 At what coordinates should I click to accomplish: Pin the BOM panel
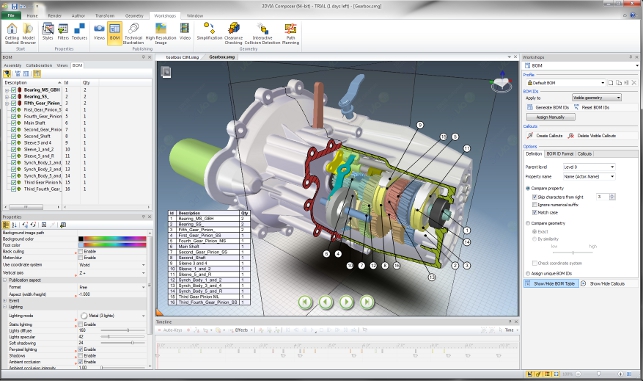coord(144,57)
